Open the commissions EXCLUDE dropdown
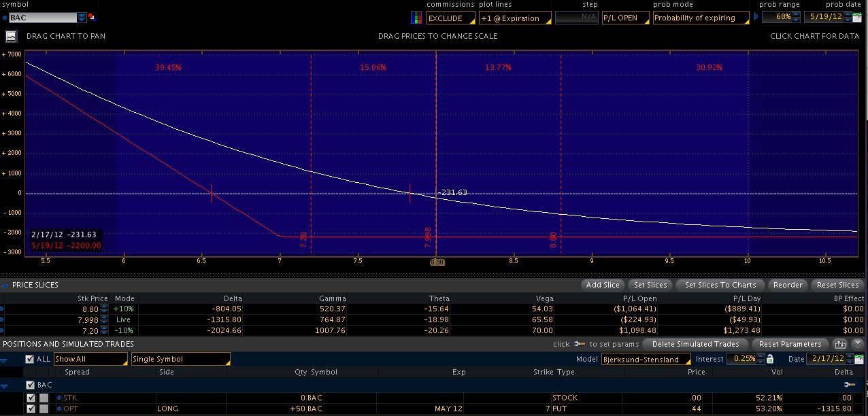 451,18
